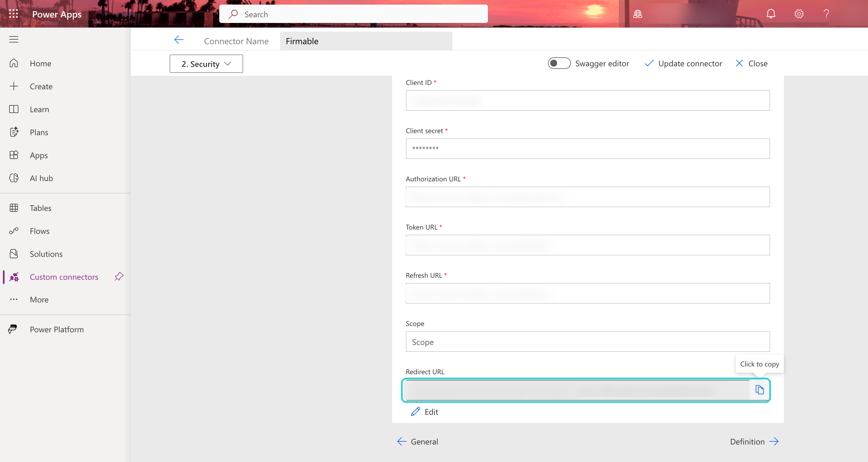868x462 pixels.
Task: Click the Refresh URL field
Action: coord(588,293)
